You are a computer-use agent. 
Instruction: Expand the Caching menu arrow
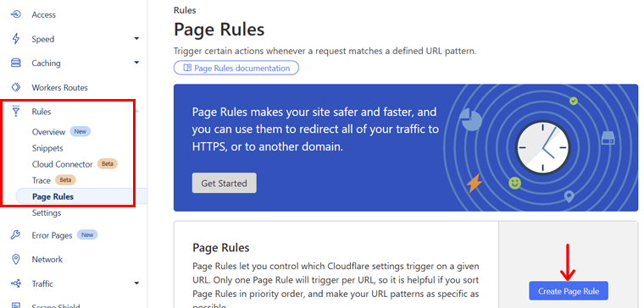pyautogui.click(x=136, y=63)
